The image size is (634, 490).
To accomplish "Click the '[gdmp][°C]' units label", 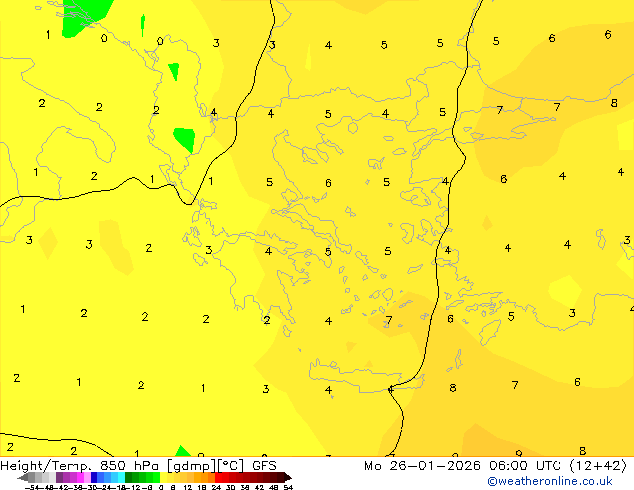I will click(205, 466).
